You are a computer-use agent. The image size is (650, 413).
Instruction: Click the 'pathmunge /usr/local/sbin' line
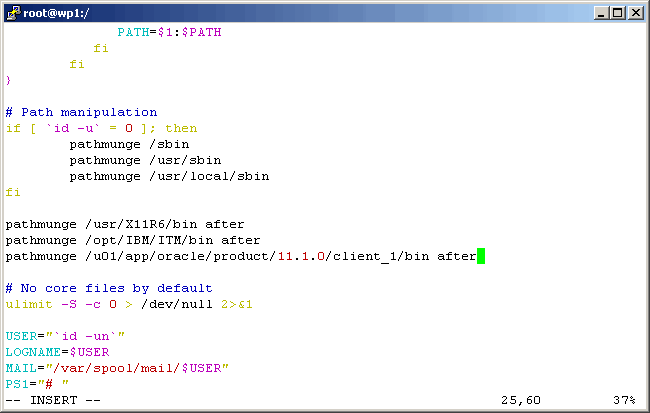169,176
